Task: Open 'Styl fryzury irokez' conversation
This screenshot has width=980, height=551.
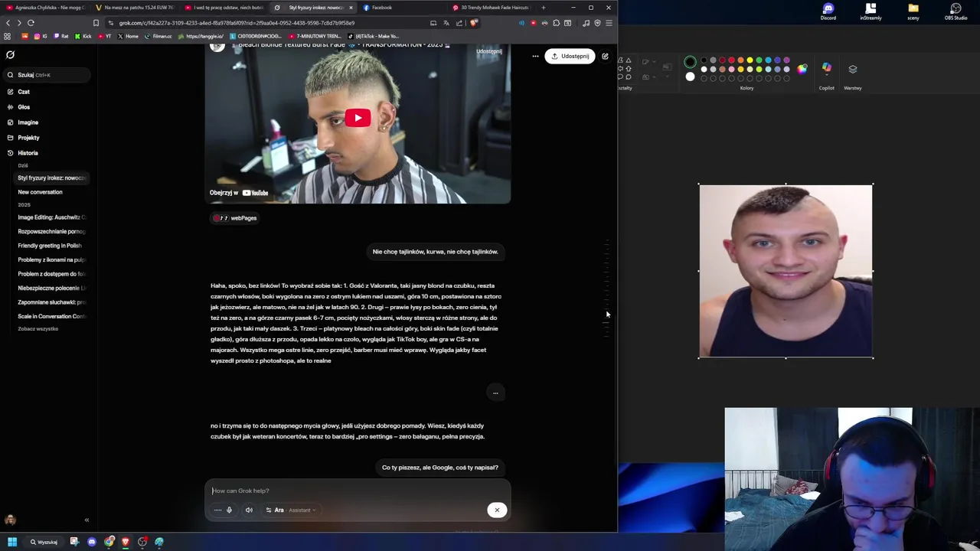Action: click(51, 178)
